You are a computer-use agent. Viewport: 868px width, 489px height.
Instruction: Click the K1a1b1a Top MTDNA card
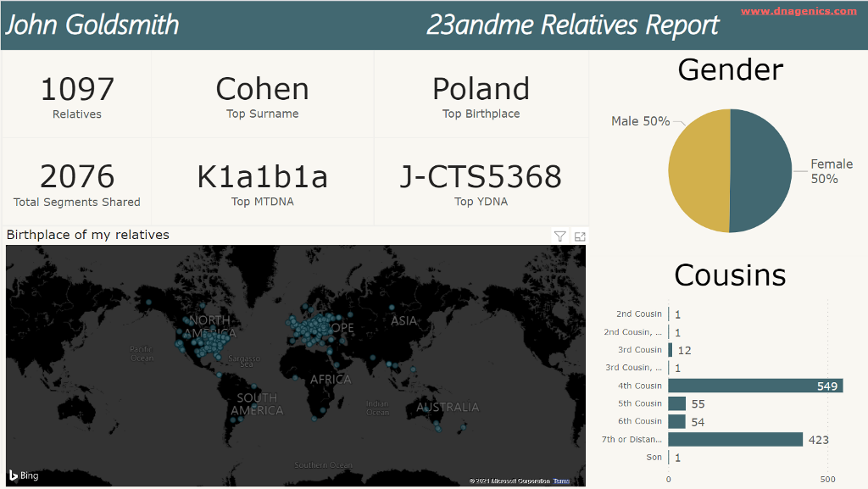tap(263, 182)
